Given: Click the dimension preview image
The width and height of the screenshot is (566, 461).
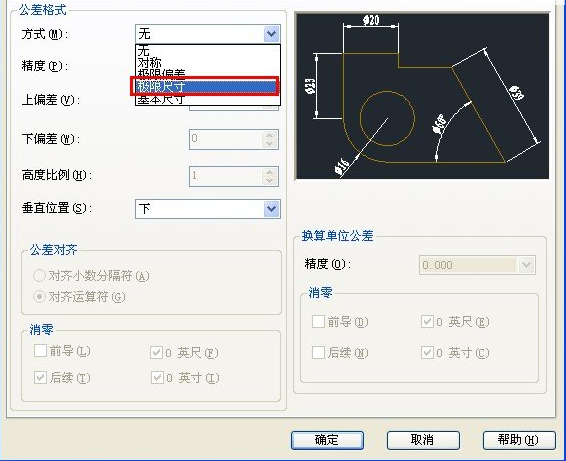Looking at the screenshot, I should tap(422, 96).
